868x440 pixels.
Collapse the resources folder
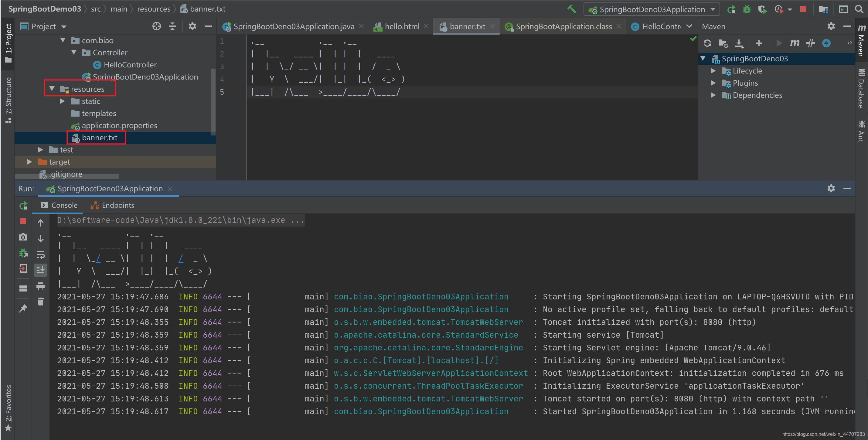52,89
